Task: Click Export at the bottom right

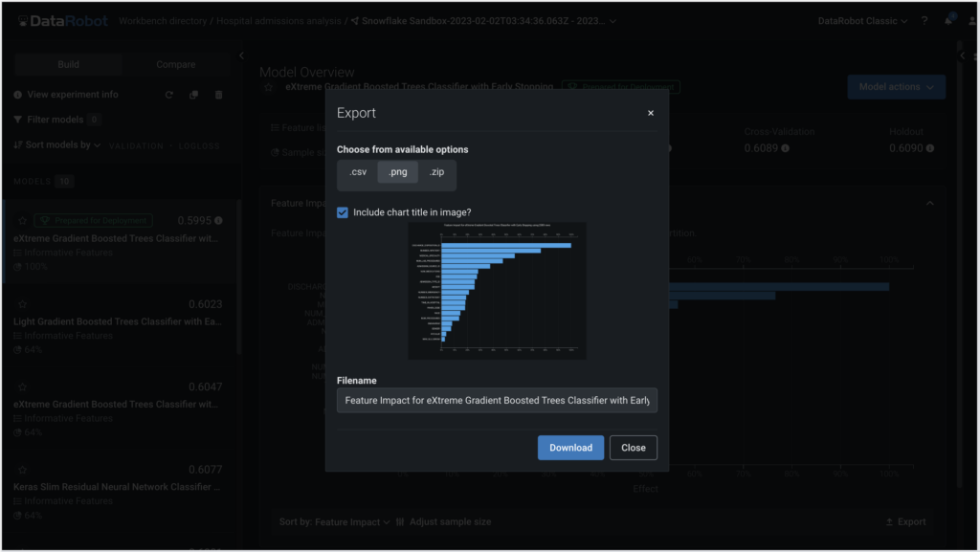Action: (x=905, y=522)
